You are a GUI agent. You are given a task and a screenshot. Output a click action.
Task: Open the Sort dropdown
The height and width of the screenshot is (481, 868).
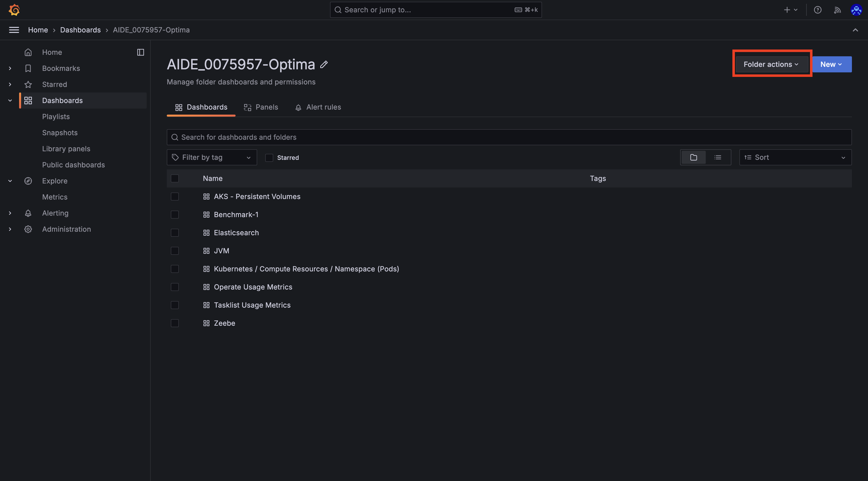795,157
